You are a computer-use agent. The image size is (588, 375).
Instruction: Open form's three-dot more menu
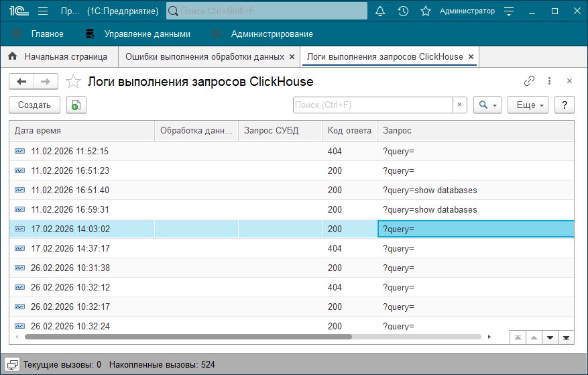(x=549, y=81)
